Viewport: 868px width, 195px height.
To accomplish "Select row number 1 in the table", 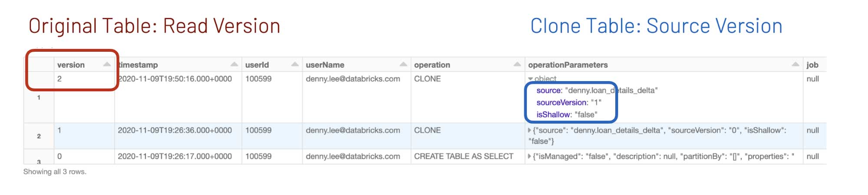I will coord(39,97).
